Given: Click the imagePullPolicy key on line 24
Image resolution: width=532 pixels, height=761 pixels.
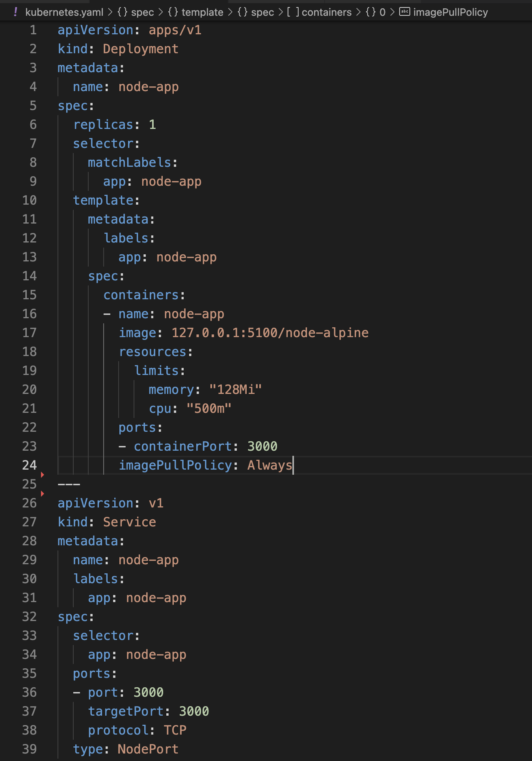Looking at the screenshot, I should (x=175, y=465).
